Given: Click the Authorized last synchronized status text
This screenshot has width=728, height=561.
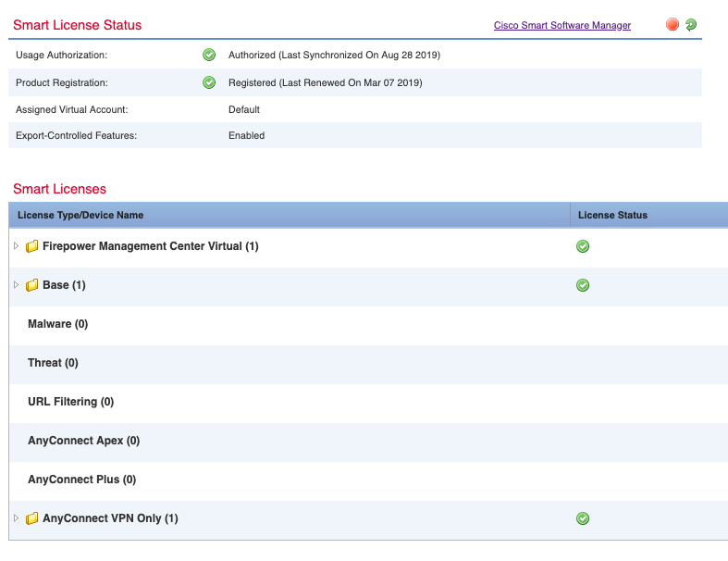Looking at the screenshot, I should click(334, 55).
